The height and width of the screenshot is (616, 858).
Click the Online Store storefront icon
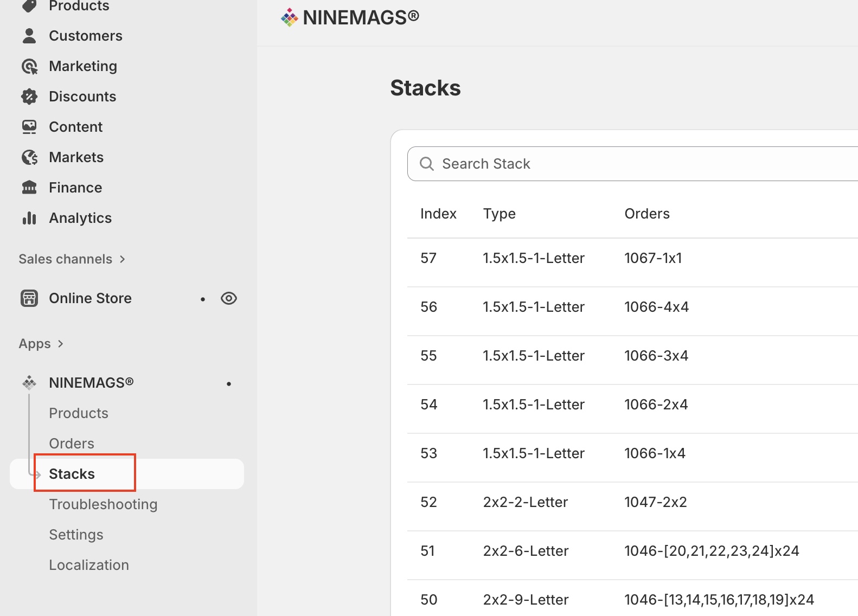[29, 298]
